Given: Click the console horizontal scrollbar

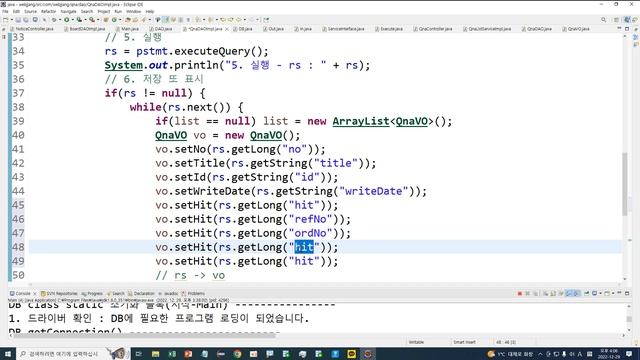Looking at the screenshot, I should pos(144,336).
